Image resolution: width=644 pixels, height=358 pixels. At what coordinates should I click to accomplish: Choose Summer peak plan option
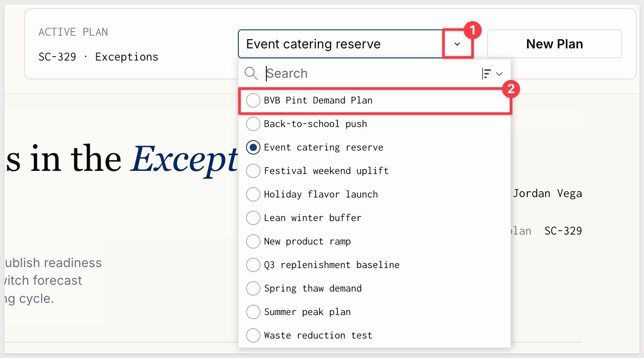[x=374, y=312]
